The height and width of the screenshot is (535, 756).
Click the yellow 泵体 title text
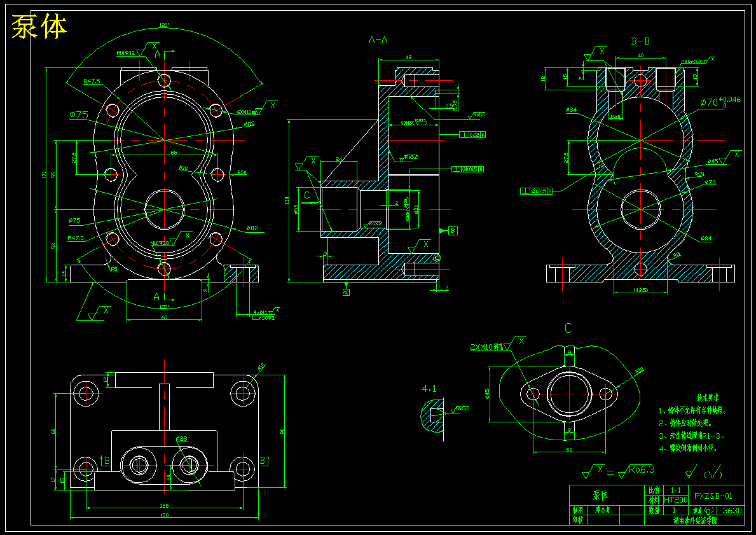click(x=39, y=27)
